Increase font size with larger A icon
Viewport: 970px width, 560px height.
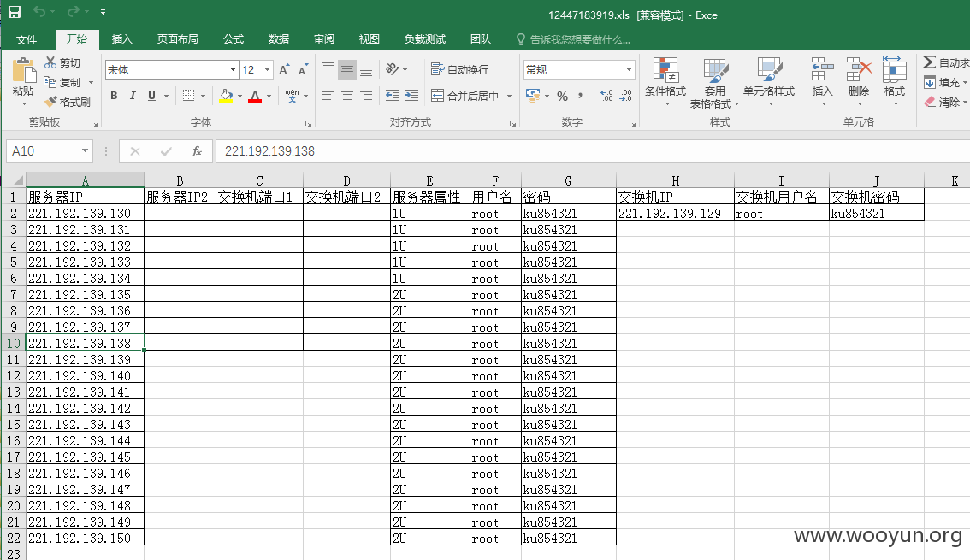(x=283, y=70)
